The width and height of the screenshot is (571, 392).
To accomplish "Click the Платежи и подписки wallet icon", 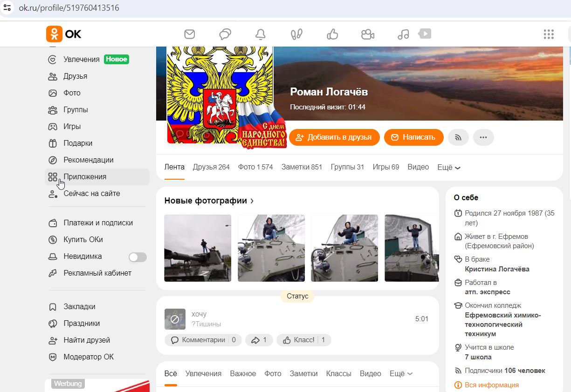I will 53,223.
